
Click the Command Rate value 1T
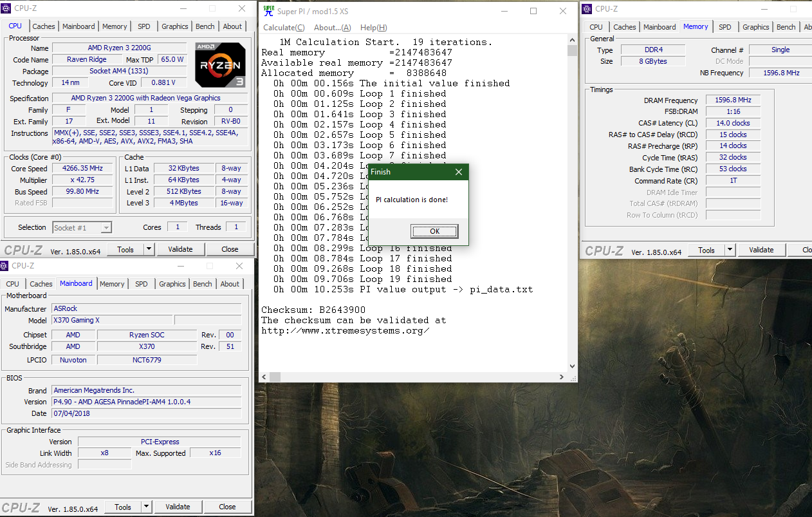point(733,181)
